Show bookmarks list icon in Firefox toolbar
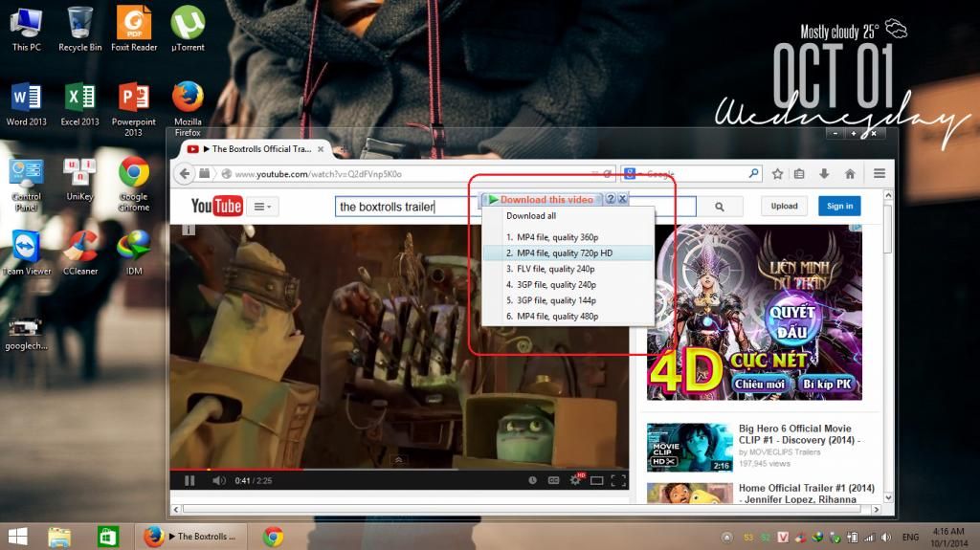 click(799, 174)
